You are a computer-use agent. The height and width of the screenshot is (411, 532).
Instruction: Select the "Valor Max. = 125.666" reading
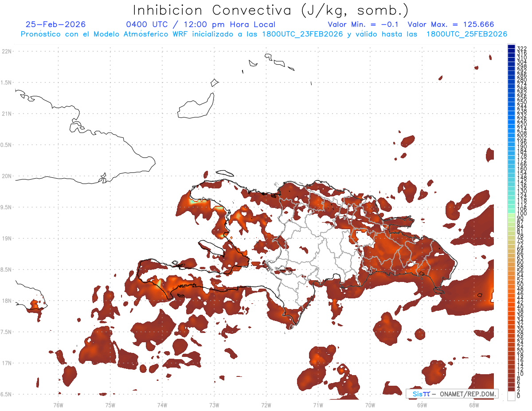[450, 25]
